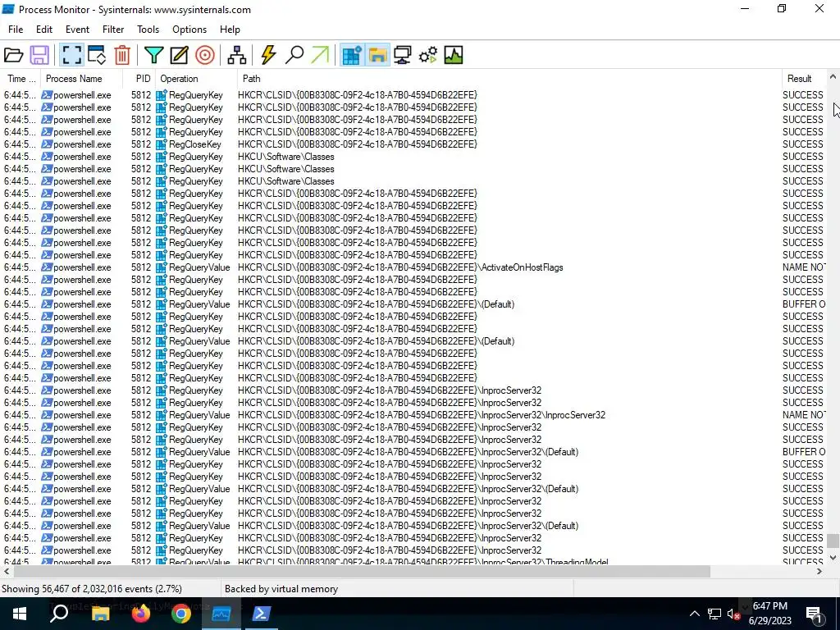Click the Open log file icon
The image size is (840, 630).
point(13,55)
